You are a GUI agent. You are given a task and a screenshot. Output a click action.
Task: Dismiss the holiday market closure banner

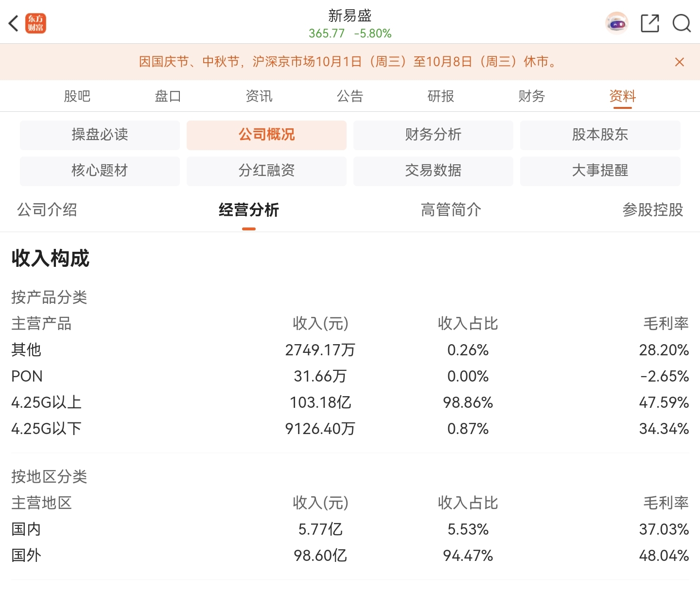[x=680, y=62]
